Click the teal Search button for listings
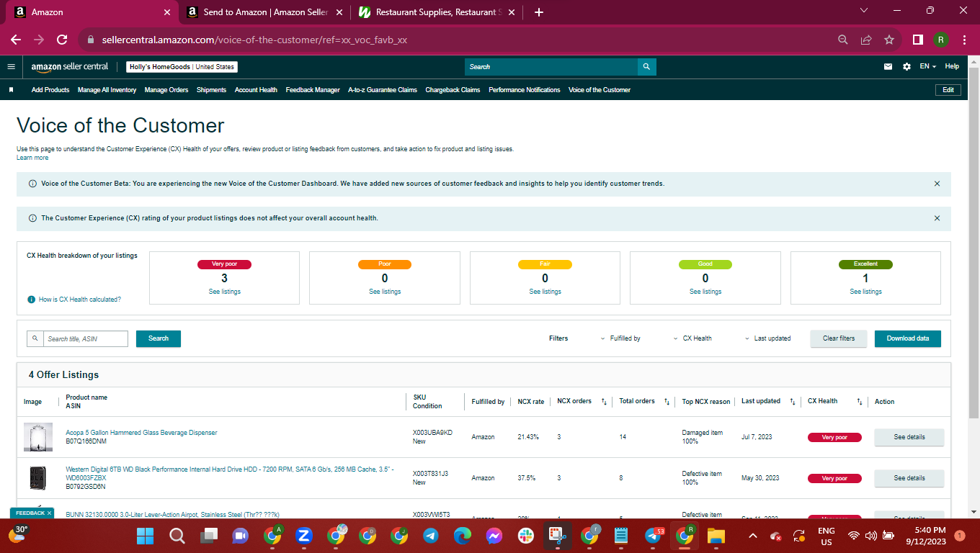The height and width of the screenshot is (553, 980). point(159,338)
